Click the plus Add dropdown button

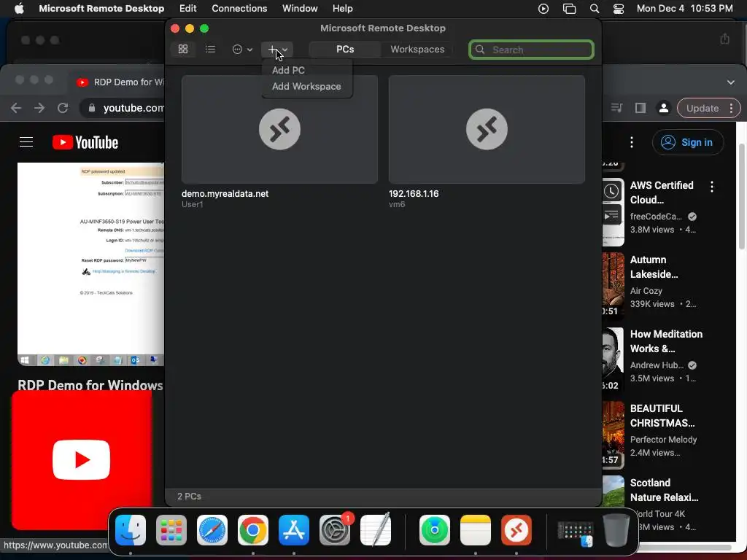pos(276,49)
